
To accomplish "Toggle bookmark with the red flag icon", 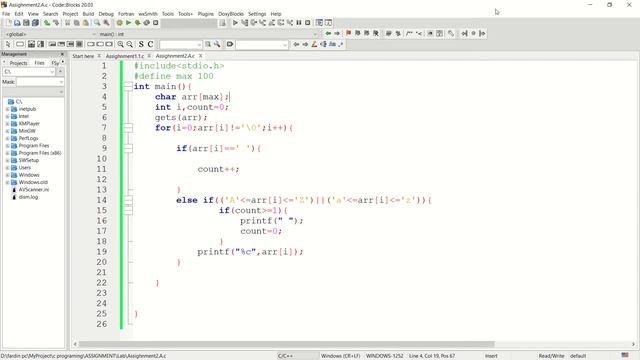I will click(349, 33).
